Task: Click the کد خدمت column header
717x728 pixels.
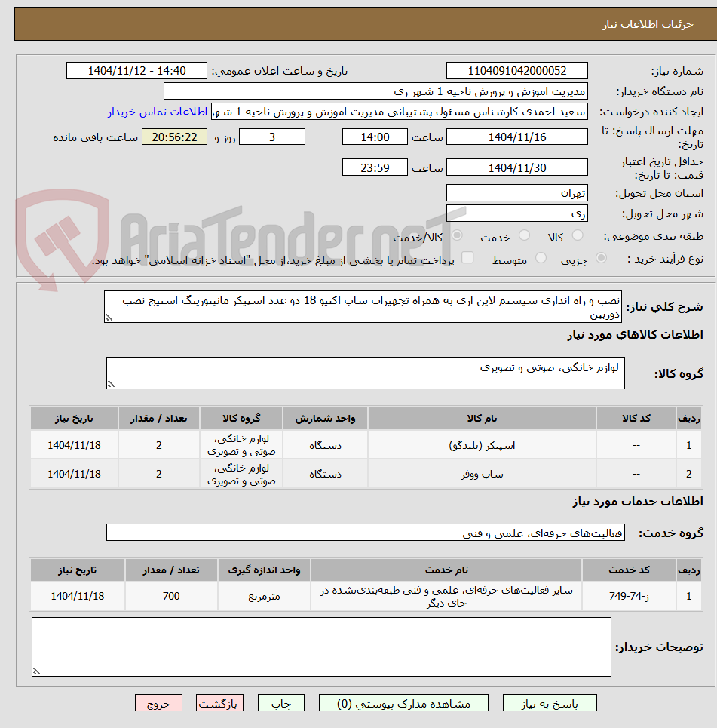Action: 629,570
